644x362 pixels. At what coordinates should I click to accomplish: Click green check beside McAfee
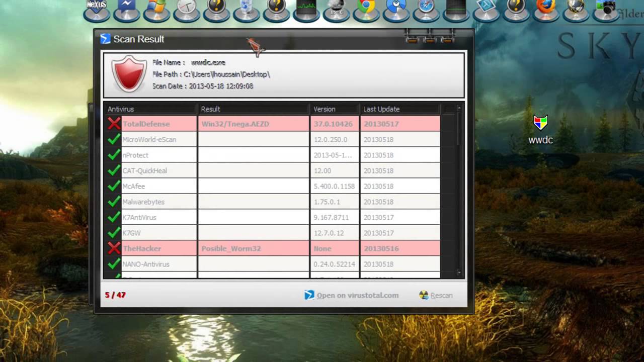[114, 186]
